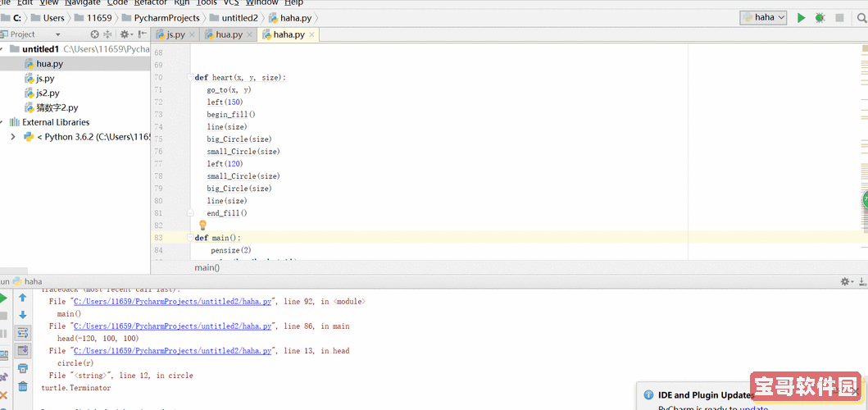Click haha.py in the navigation breadcrumb
The width and height of the screenshot is (868, 410).
[289, 18]
